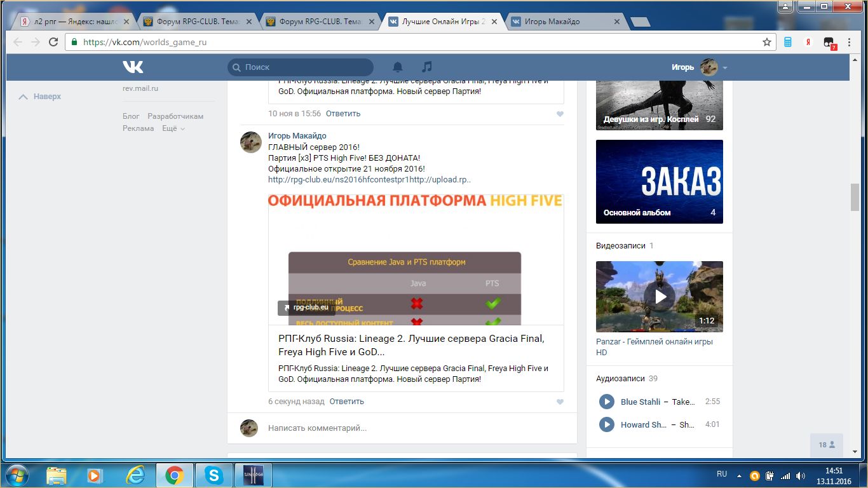Click the browser address bar

point(419,43)
